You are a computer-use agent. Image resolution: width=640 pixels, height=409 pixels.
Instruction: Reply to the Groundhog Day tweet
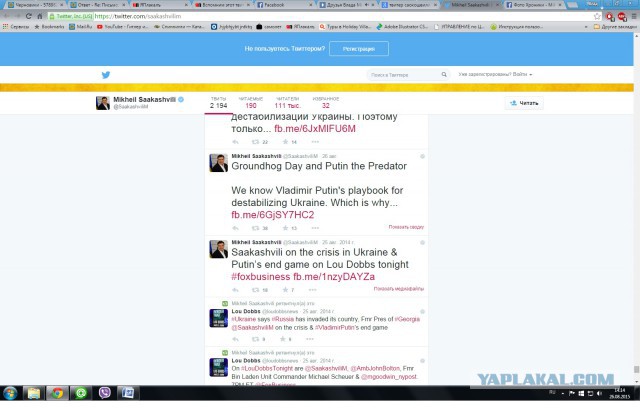[236, 228]
